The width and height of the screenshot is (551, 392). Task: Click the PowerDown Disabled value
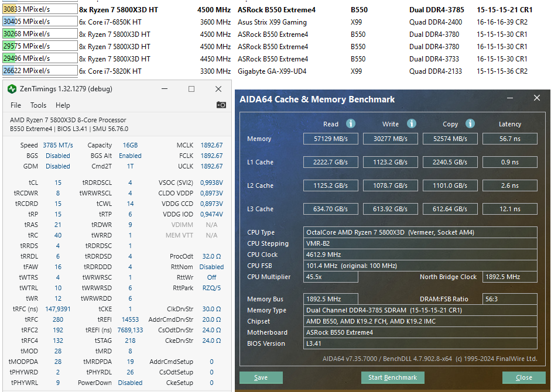(130, 383)
